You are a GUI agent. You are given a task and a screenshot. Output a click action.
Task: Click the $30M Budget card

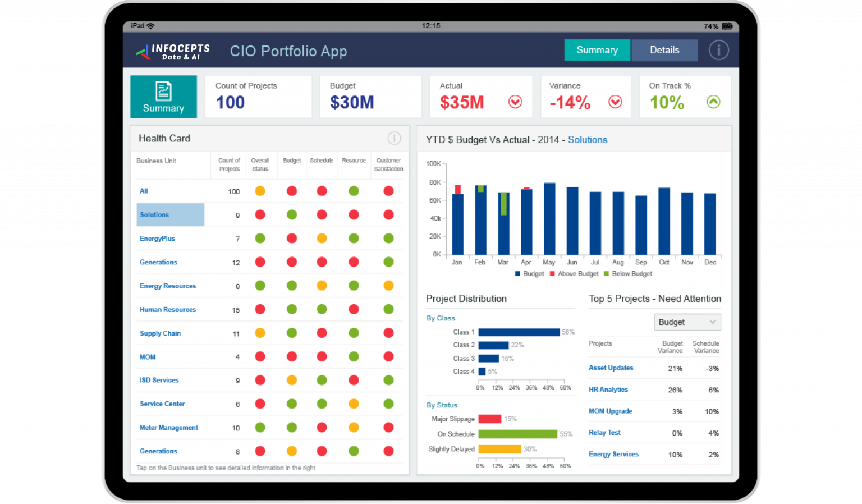[370, 97]
